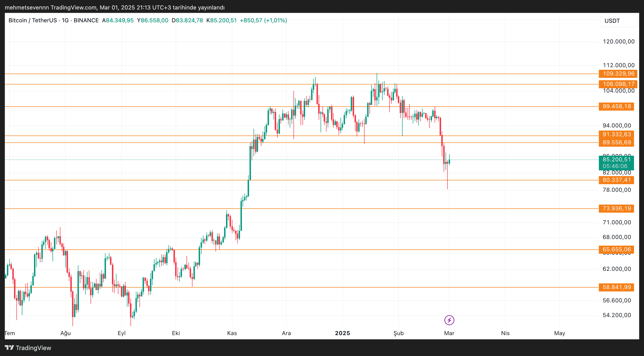Click the green current price 85.200,51 label
Screen dimensions: 644x356
point(616,160)
